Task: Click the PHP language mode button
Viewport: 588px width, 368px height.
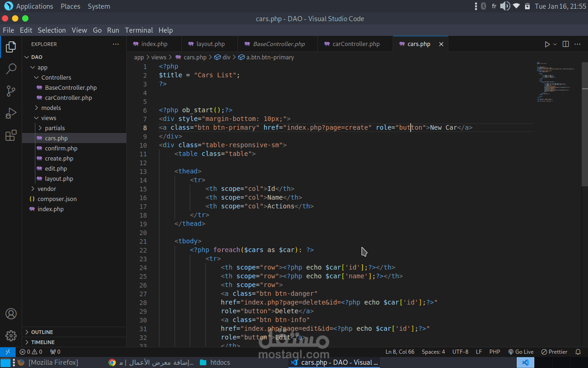Action: tap(494, 352)
